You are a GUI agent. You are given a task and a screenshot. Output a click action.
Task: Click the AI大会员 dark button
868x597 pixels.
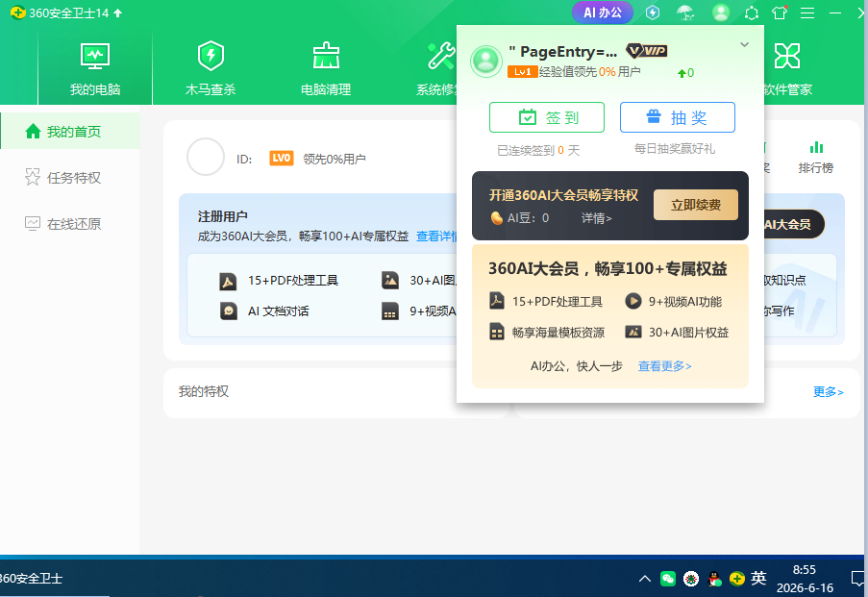pos(794,224)
